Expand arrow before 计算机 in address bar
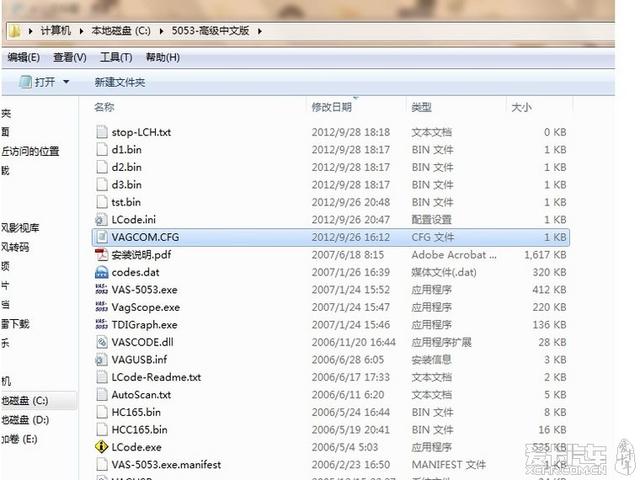The width and height of the screenshot is (640, 480). click(31, 31)
